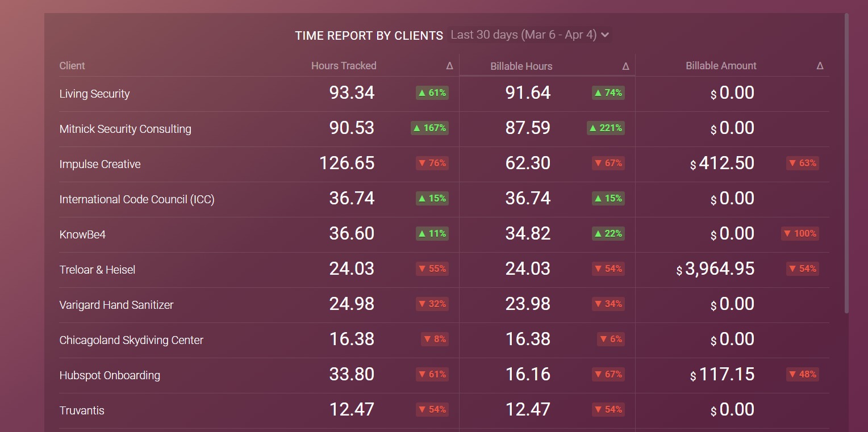
Task: Click the Client column header
Action: tap(72, 66)
